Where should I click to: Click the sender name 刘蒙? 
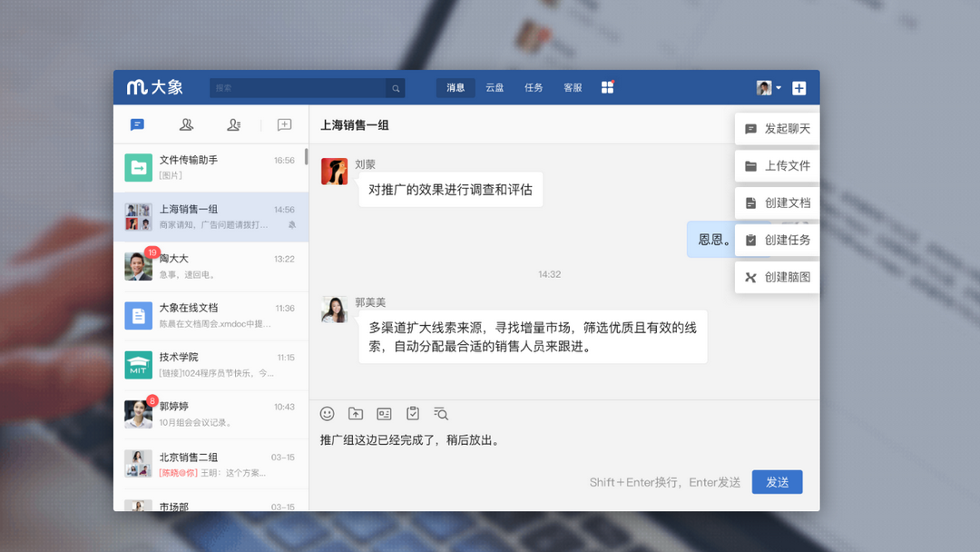pos(365,164)
